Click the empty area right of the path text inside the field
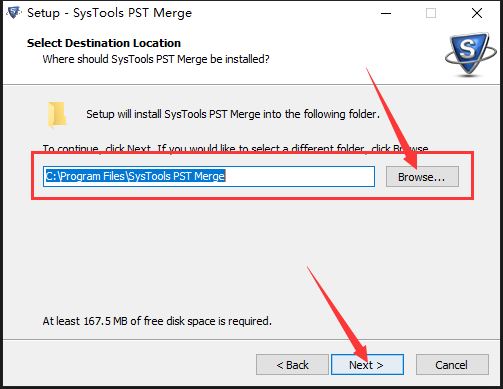 click(300, 176)
